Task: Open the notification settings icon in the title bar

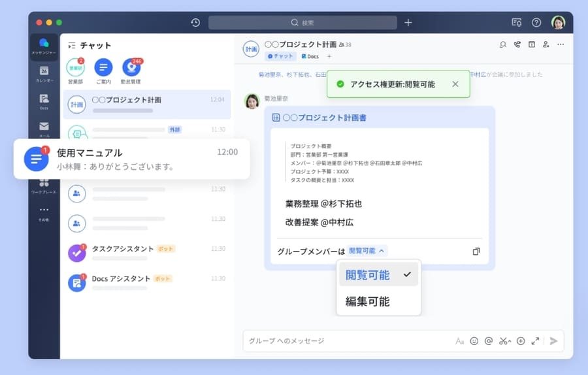Action: pyautogui.click(x=517, y=22)
